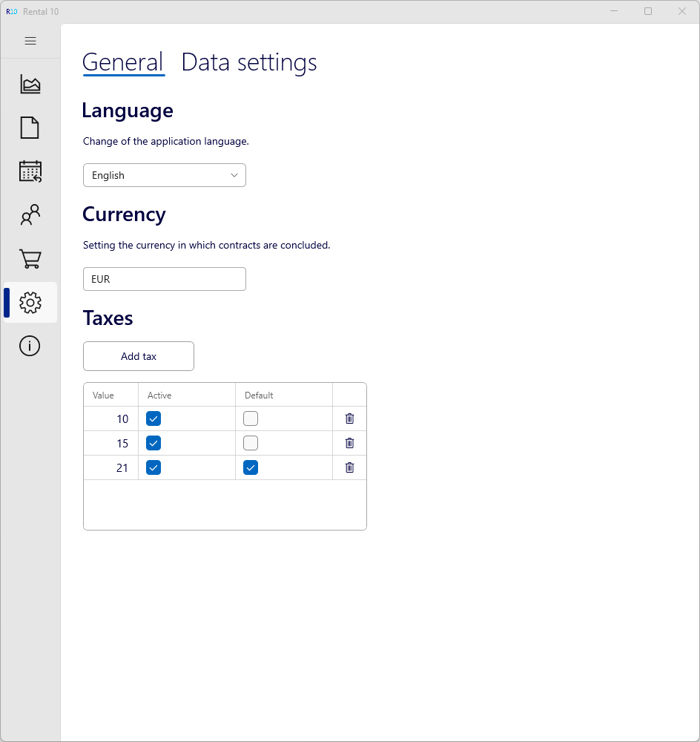Disable Active for the 21 tax
Image resolution: width=700 pixels, height=742 pixels.
(x=153, y=467)
